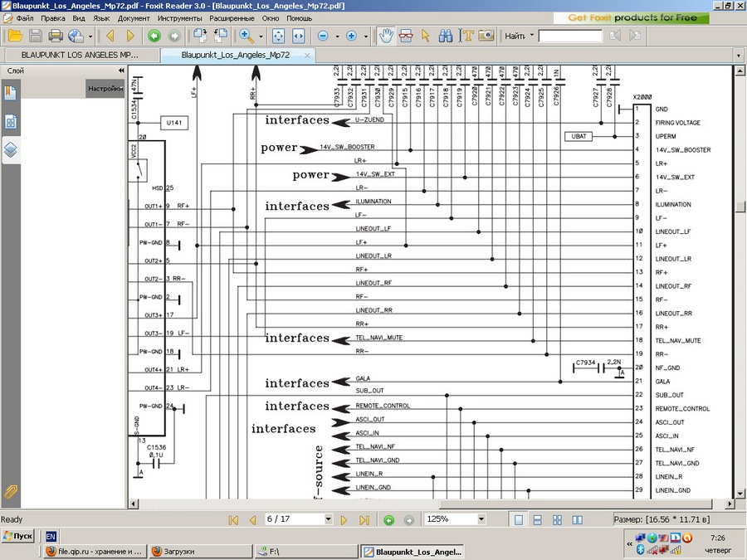The height and width of the screenshot is (560, 747).
Task: Choose the Select Text tool
Action: click(467, 36)
